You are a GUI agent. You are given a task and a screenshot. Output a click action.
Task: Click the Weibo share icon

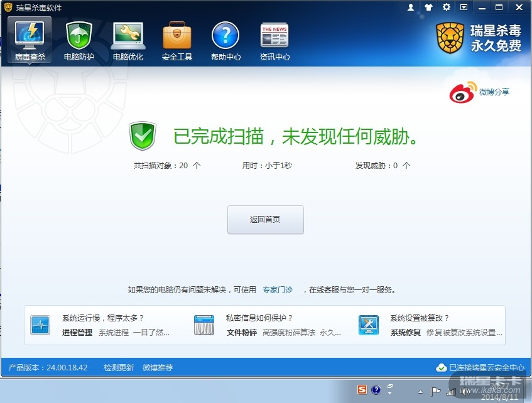coord(463,92)
